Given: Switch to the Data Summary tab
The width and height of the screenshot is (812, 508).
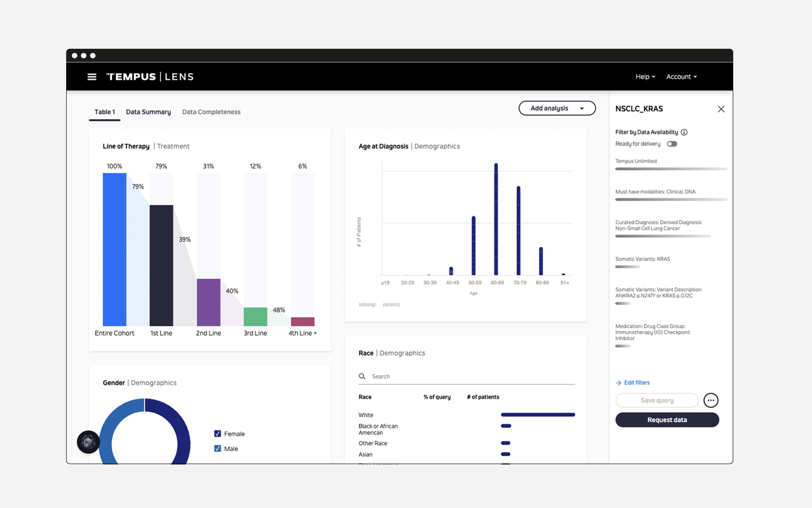Looking at the screenshot, I should (148, 112).
